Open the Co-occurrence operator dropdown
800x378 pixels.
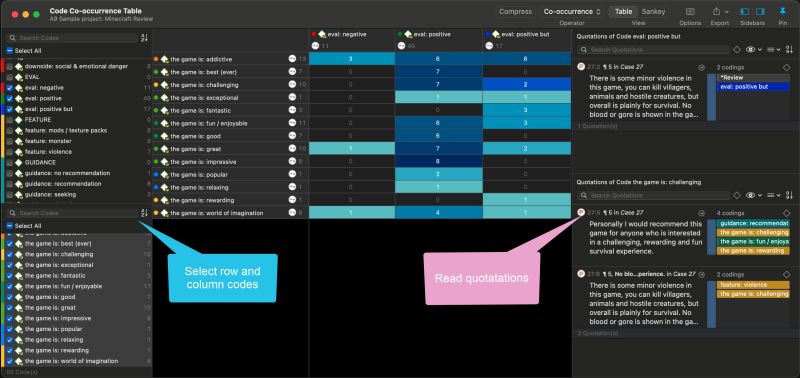(572, 11)
